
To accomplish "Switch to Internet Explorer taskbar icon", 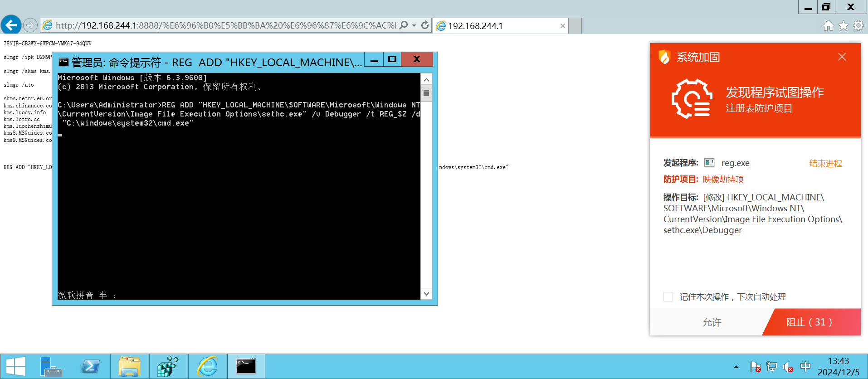I will [207, 366].
